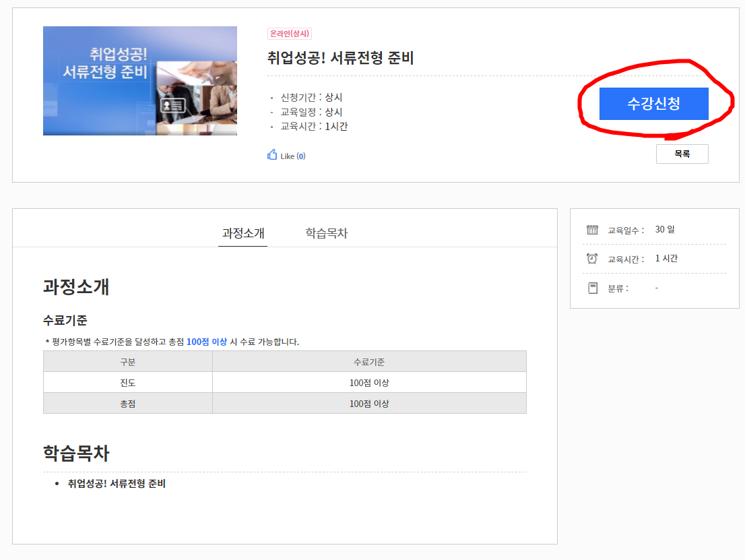The height and width of the screenshot is (560, 745).
Task: Click the 30 일 value in sidebar
Action: 665,230
